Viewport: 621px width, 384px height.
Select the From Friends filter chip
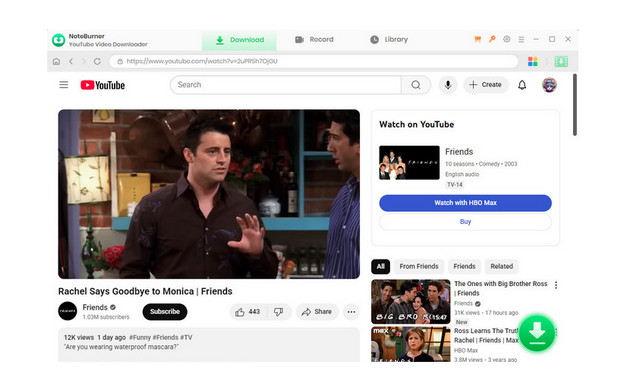pyautogui.click(x=419, y=266)
